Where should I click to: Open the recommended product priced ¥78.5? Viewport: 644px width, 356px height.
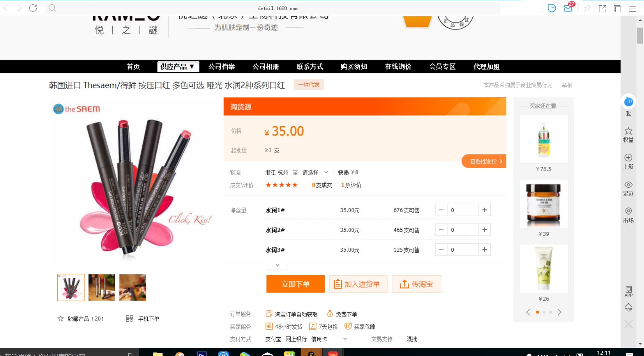[544, 139]
